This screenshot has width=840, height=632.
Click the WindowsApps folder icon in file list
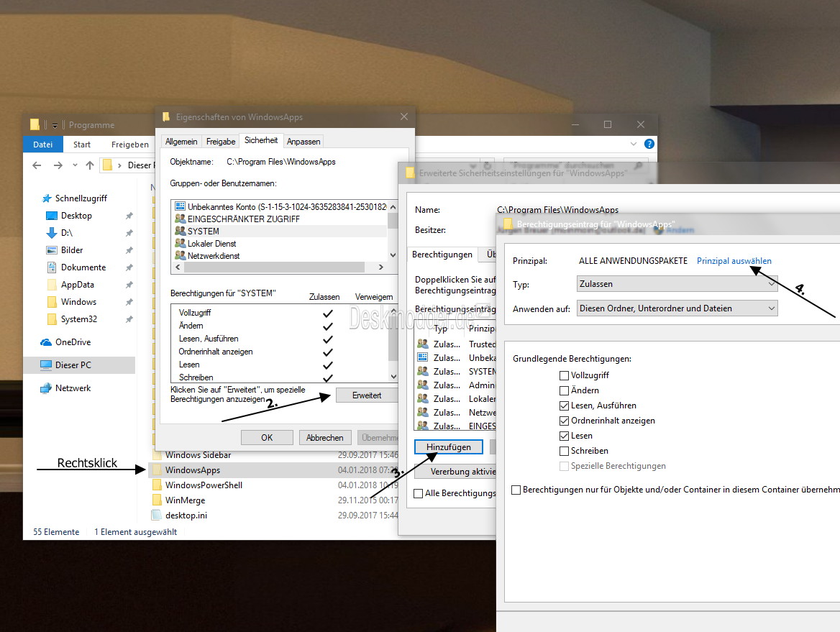coord(157,470)
